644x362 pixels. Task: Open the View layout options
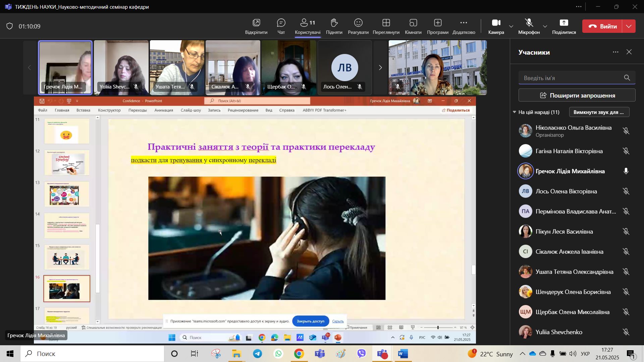386,26
